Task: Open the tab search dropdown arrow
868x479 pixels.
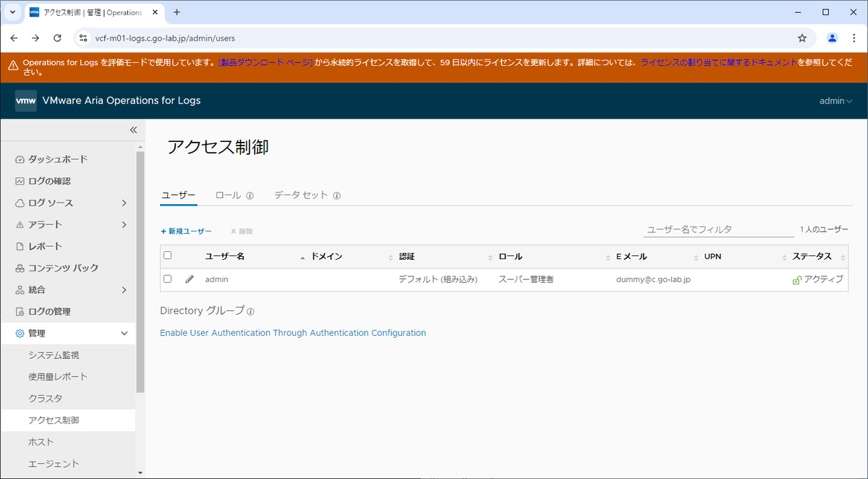Action: 12,12
